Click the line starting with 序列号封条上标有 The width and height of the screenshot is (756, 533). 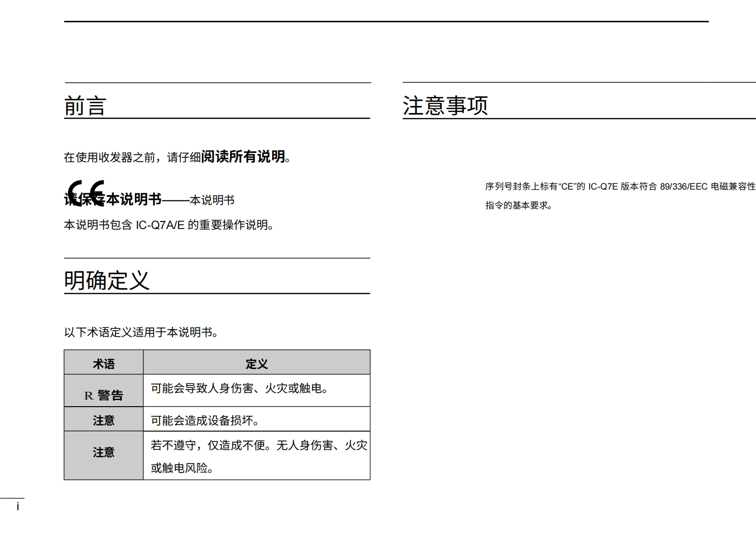620,186
